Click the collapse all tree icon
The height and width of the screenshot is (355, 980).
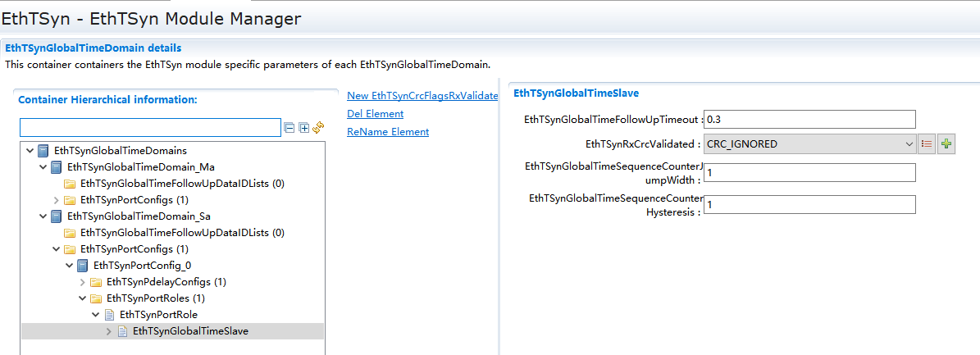point(289,127)
